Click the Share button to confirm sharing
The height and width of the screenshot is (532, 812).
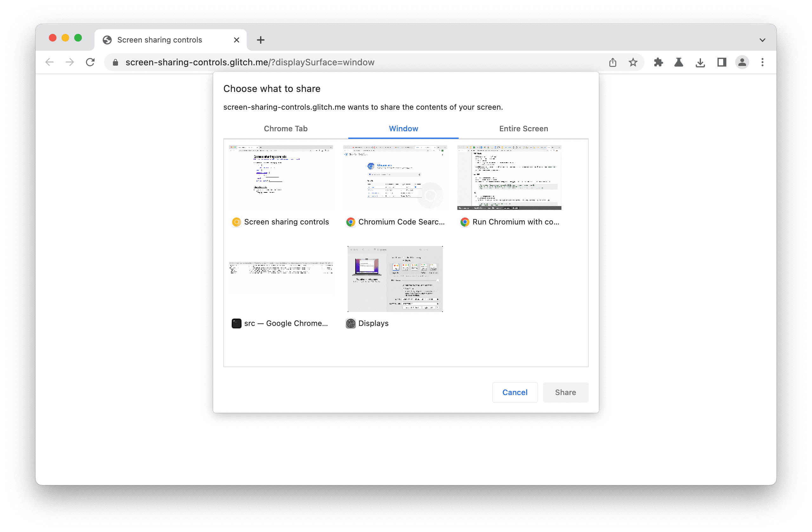565,392
